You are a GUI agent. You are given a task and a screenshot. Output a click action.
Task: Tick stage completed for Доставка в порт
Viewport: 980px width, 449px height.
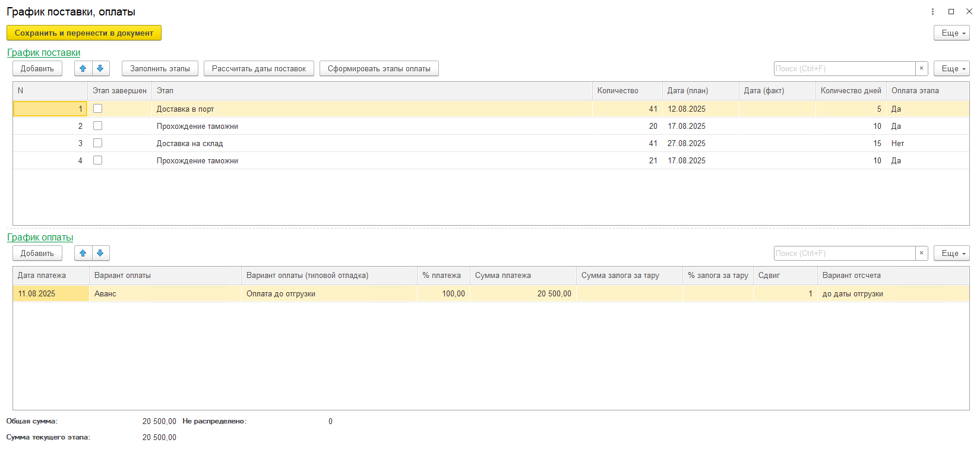tap(98, 109)
